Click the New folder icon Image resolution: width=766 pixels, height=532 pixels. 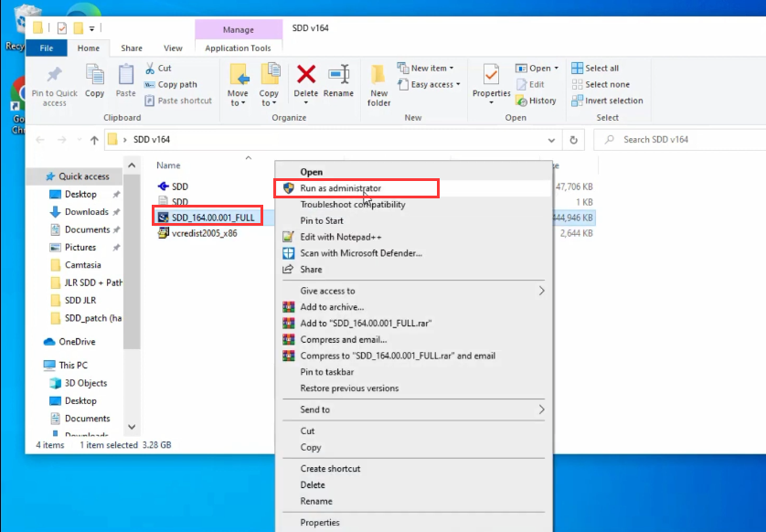[378, 75]
